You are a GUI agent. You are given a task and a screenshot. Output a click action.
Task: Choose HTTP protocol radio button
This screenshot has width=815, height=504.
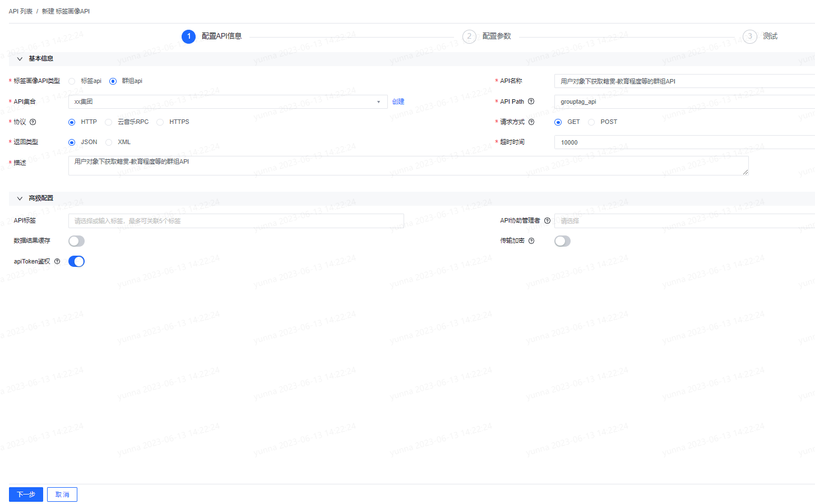(x=72, y=122)
